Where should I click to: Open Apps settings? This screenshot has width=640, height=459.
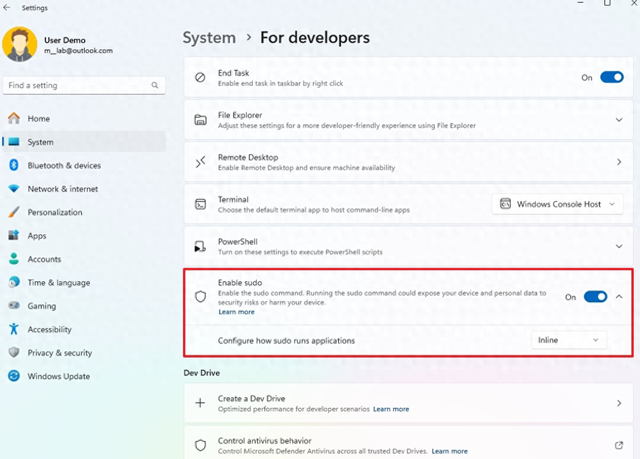[x=84, y=236]
